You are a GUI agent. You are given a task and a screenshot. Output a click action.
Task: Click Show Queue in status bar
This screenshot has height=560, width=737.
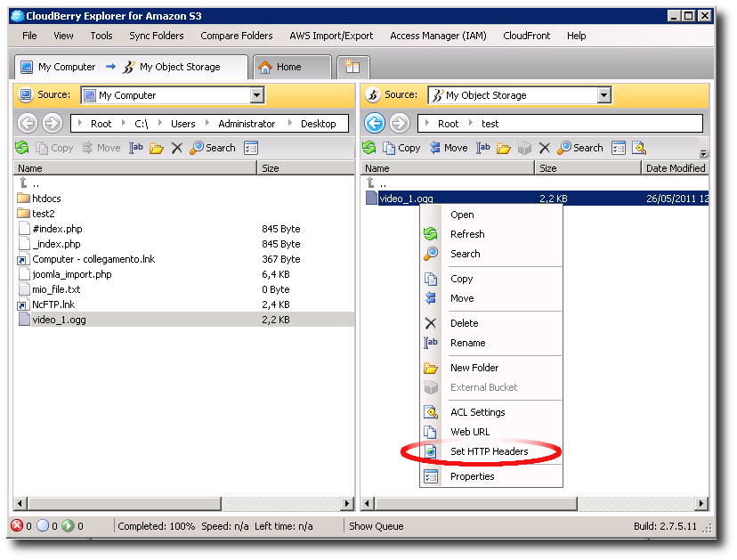point(376,526)
